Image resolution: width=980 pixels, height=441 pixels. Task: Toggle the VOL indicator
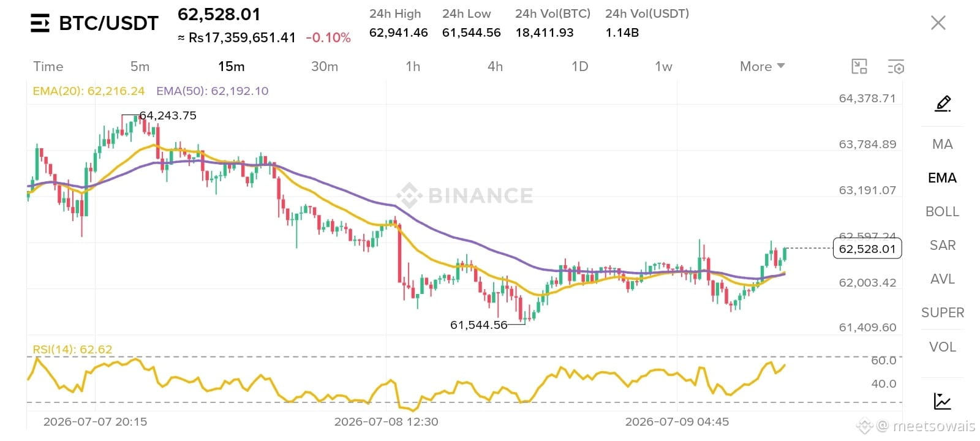point(942,347)
